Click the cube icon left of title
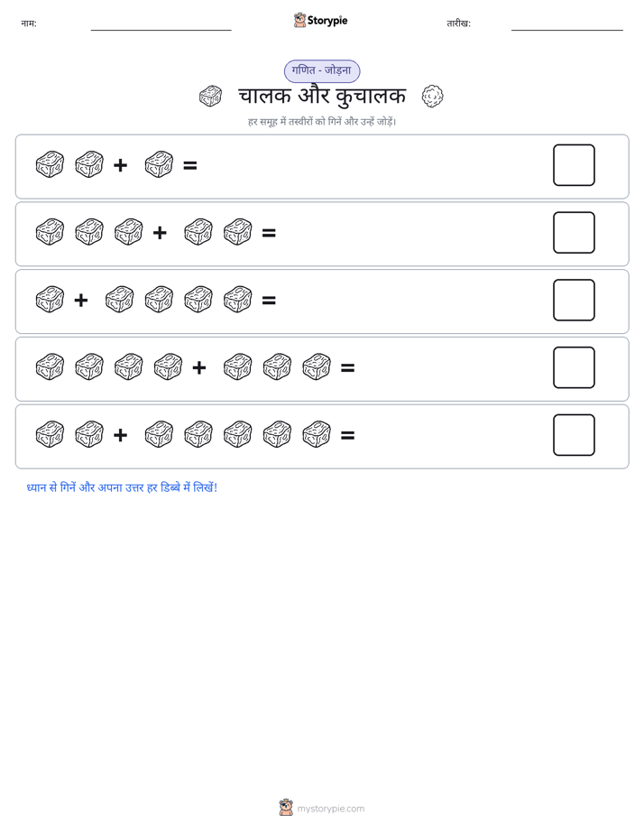Image resolution: width=644 pixels, height=834 pixels. tap(210, 97)
